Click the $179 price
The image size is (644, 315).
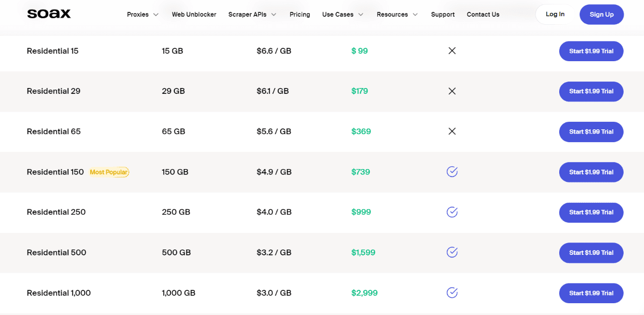pos(360,91)
